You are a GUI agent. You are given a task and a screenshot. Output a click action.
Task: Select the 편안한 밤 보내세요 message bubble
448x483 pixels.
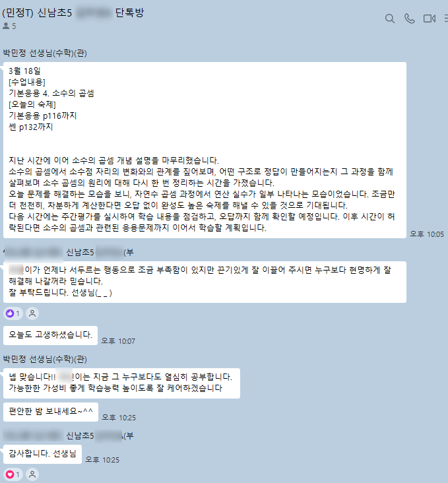(51, 412)
